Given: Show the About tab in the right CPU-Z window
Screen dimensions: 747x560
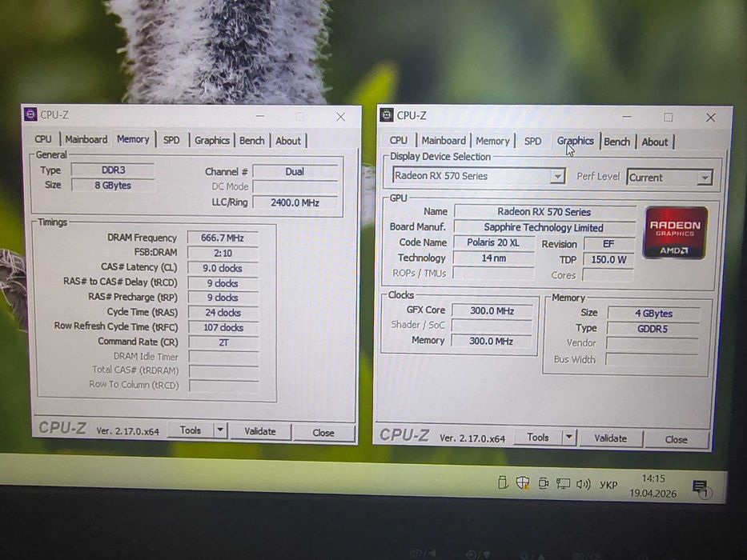Looking at the screenshot, I should click(655, 142).
